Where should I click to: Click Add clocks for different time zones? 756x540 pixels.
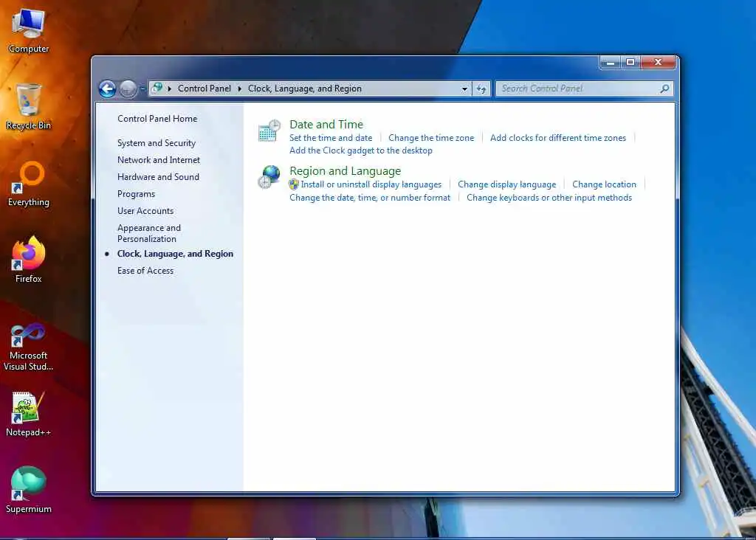(x=558, y=138)
